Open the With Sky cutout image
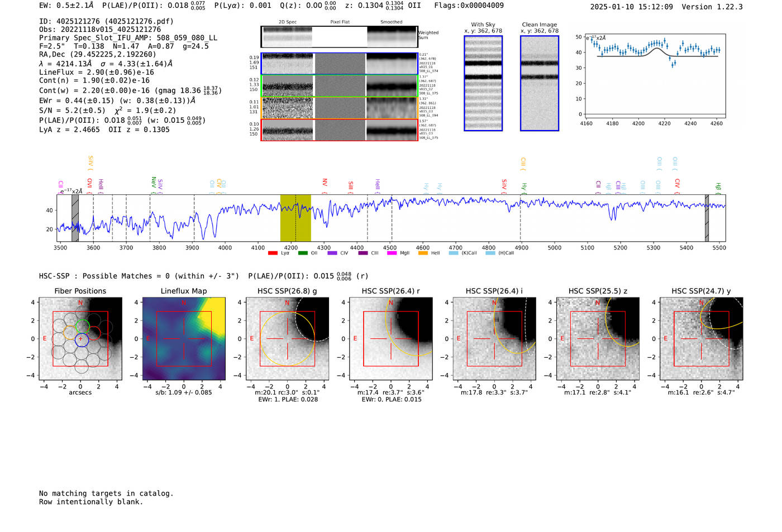The image size is (782, 532). click(x=483, y=83)
